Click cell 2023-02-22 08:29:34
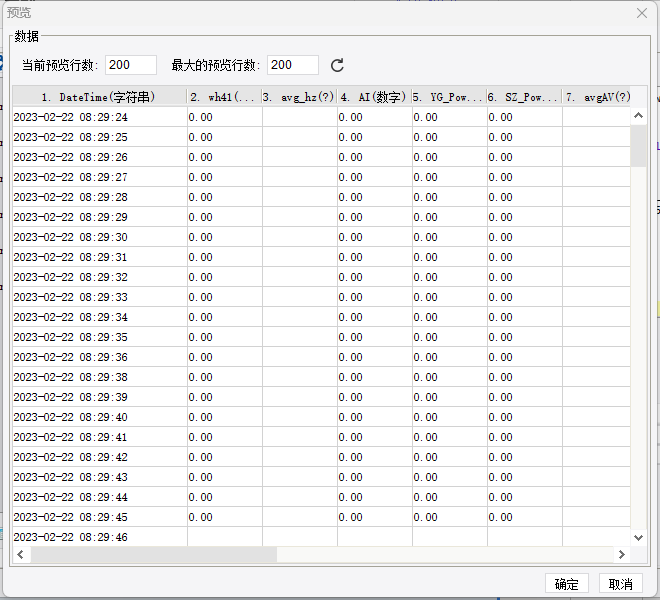 tap(100, 317)
